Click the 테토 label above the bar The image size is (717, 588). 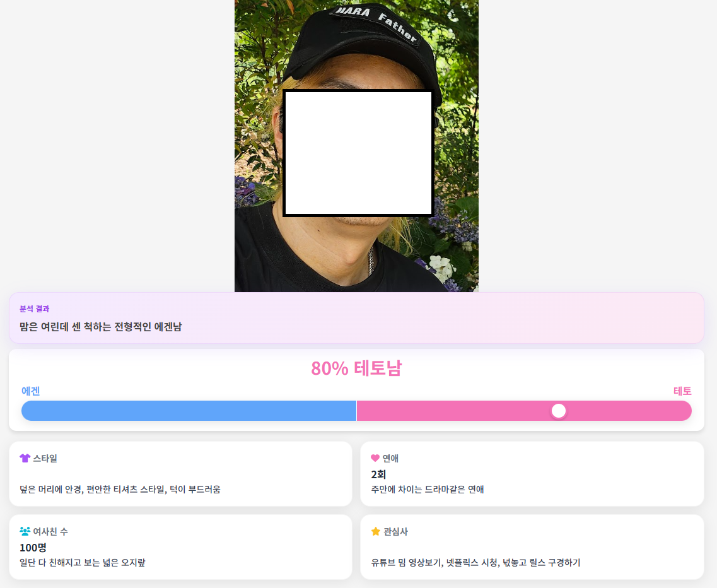tap(682, 391)
